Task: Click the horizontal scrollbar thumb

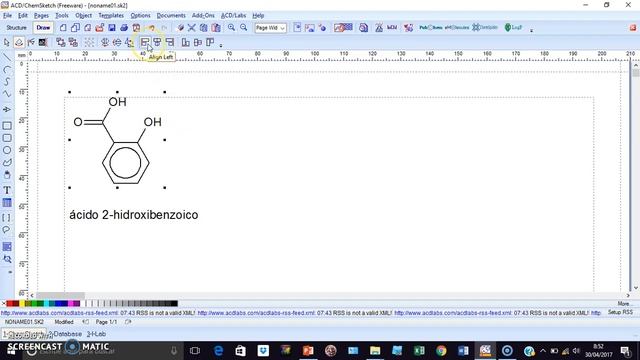Action: [60, 295]
